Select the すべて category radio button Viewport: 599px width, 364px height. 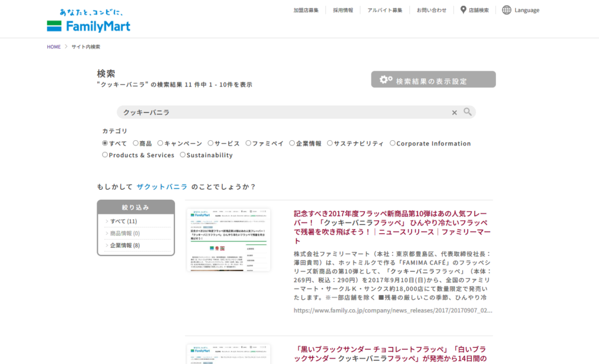pos(105,143)
